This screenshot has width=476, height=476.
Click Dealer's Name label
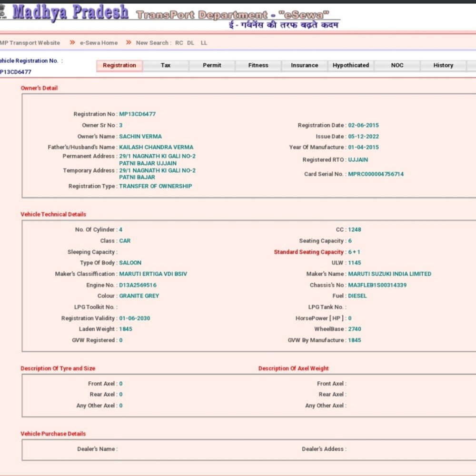click(x=97, y=449)
